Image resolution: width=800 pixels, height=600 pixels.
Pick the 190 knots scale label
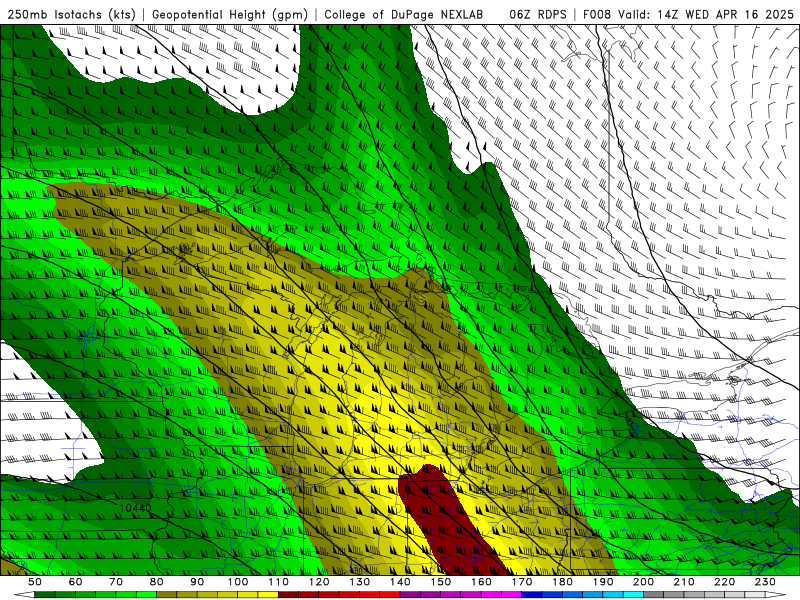(603, 582)
